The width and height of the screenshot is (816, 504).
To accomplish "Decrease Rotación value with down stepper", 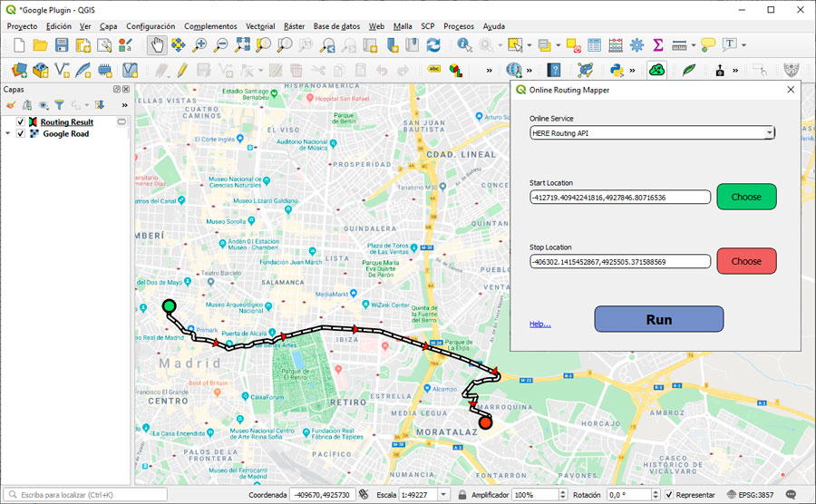I will pyautogui.click(x=656, y=498).
